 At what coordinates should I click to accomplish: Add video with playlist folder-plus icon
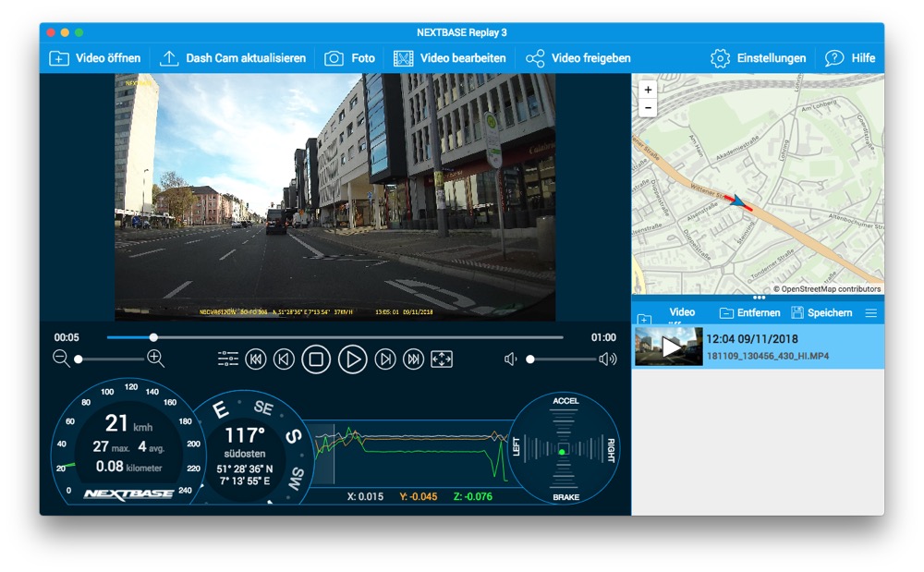pos(644,319)
